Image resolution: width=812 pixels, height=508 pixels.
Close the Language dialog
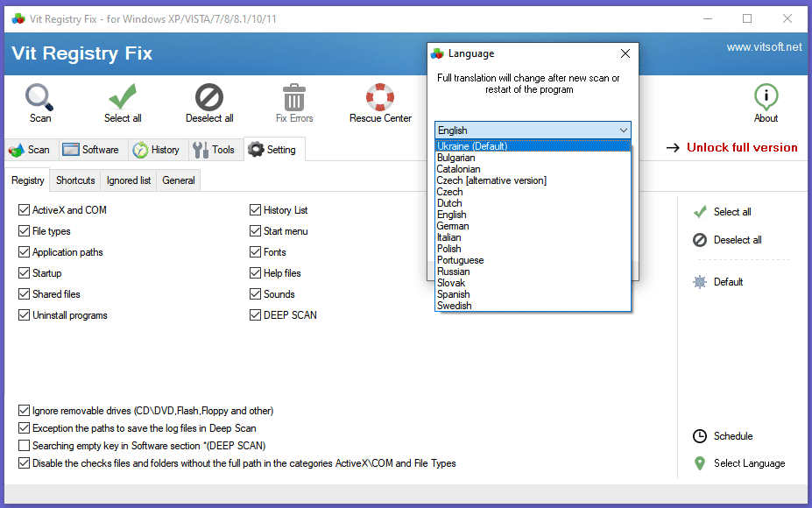coord(625,53)
